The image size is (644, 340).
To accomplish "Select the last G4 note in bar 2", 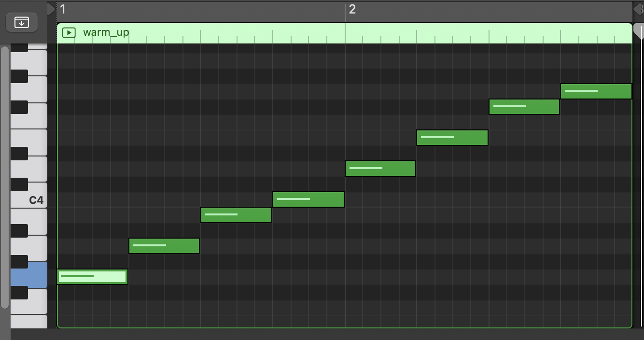I will point(596,91).
